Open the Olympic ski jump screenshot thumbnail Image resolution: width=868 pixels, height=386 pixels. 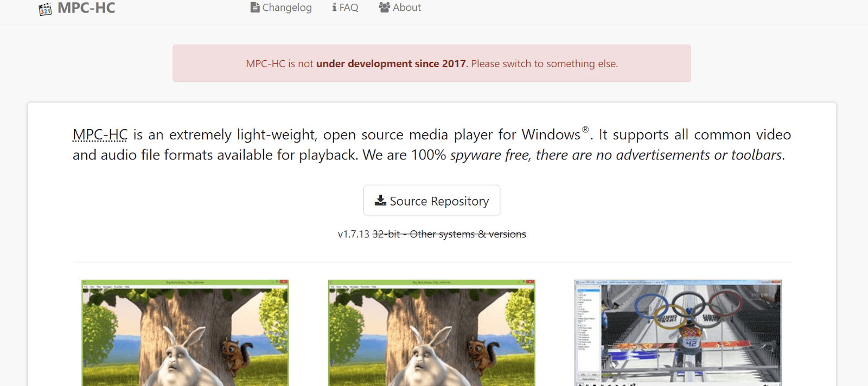pyautogui.click(x=678, y=333)
